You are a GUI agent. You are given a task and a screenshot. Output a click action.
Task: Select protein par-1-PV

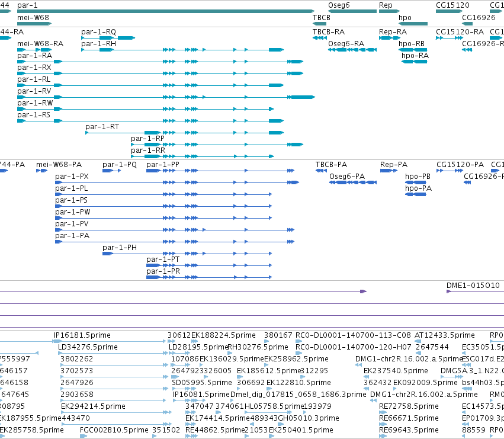click(x=175, y=230)
